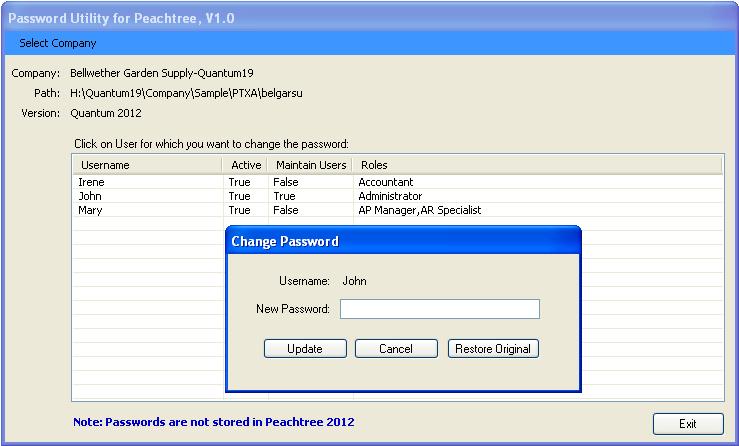Click Irene's False Maintain Users value
739x446 pixels.
[x=286, y=182]
